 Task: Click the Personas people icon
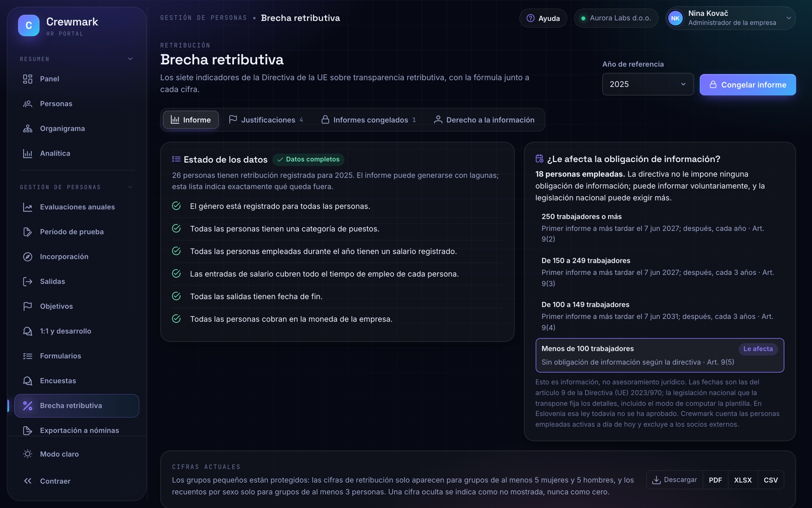point(27,104)
